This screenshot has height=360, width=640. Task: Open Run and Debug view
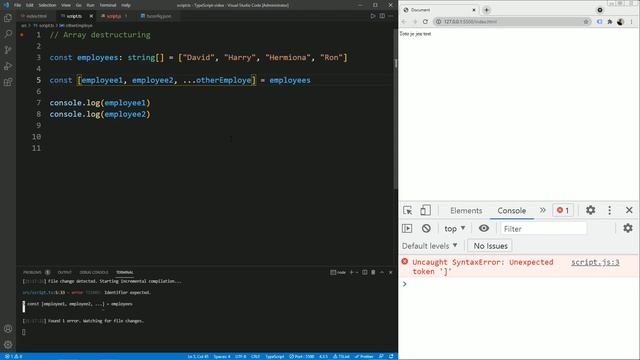[8, 66]
